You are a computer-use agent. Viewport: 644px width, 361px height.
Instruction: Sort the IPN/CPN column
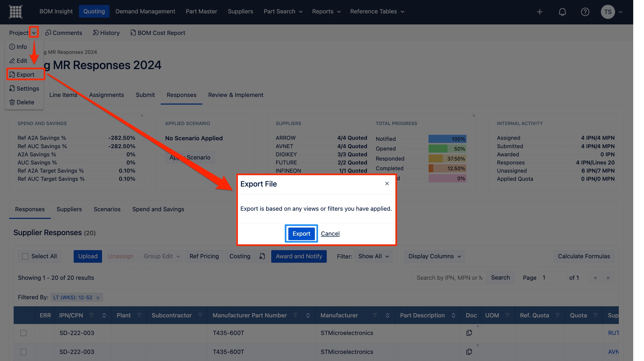(104, 315)
